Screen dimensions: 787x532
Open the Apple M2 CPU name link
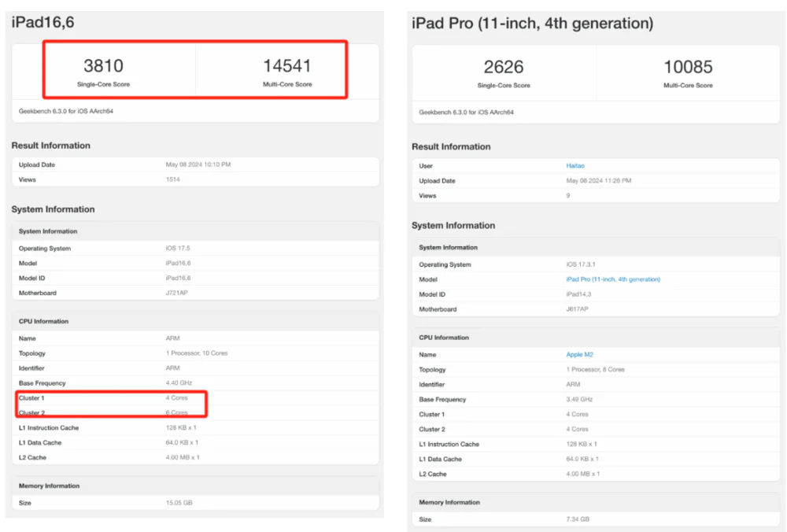pyautogui.click(x=579, y=355)
